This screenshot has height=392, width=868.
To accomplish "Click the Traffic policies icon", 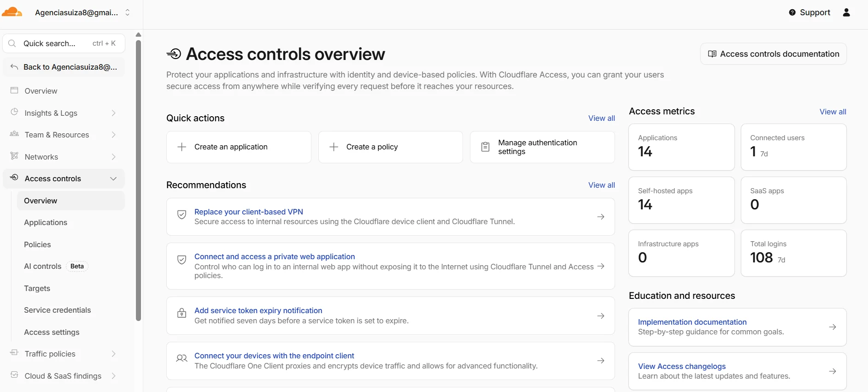I will click(x=14, y=353).
